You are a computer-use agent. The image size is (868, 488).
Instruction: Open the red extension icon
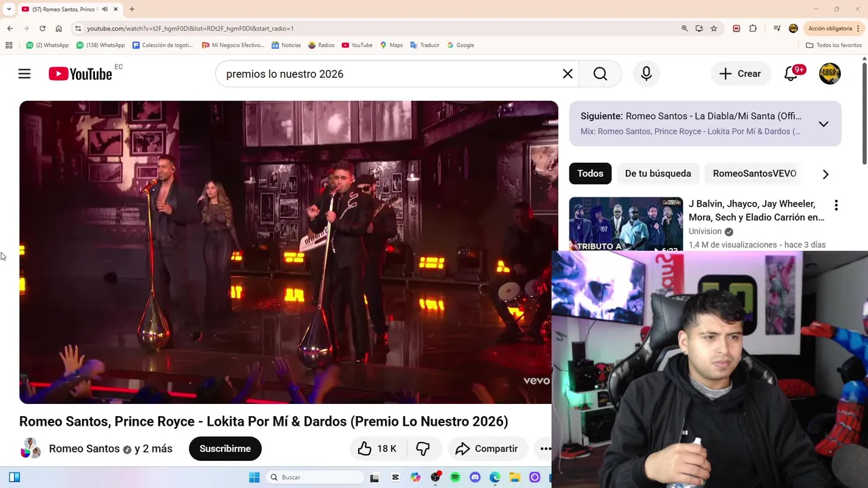point(736,28)
